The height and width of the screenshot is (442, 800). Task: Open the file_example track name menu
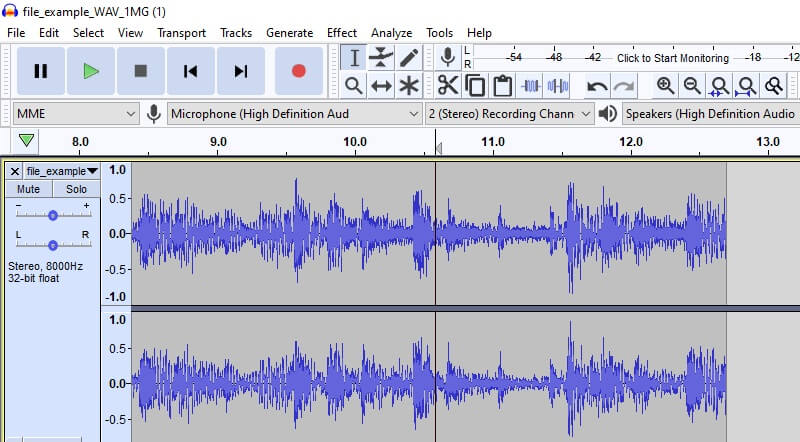pyautogui.click(x=62, y=171)
